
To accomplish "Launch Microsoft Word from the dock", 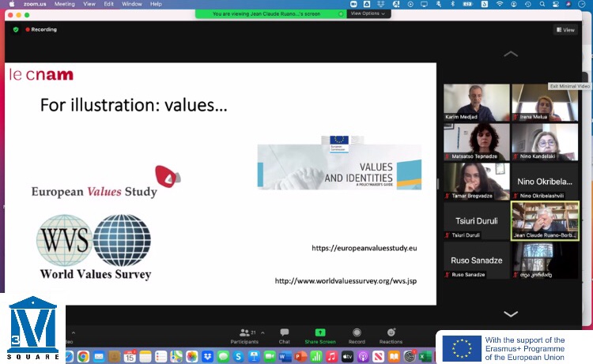I will 285,356.
